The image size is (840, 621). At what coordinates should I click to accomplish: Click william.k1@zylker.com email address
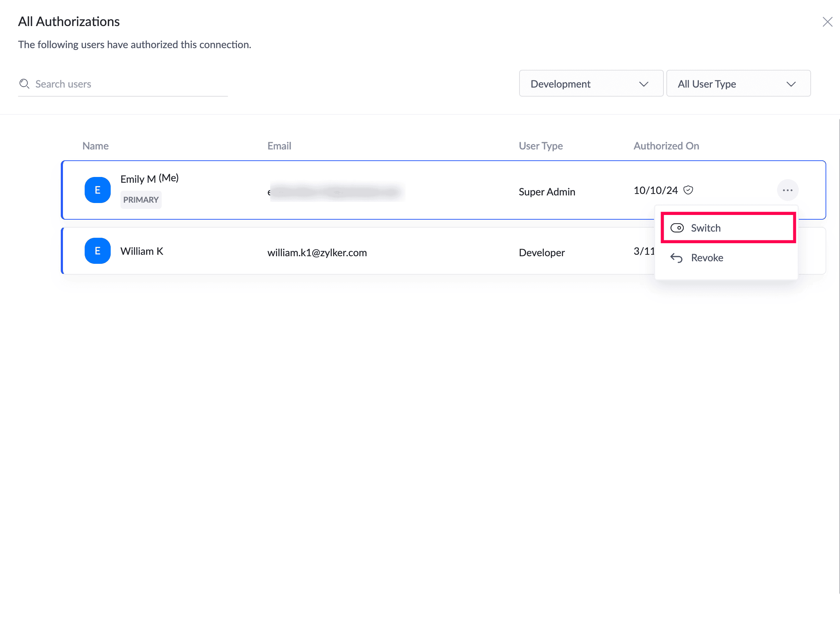[x=317, y=253]
